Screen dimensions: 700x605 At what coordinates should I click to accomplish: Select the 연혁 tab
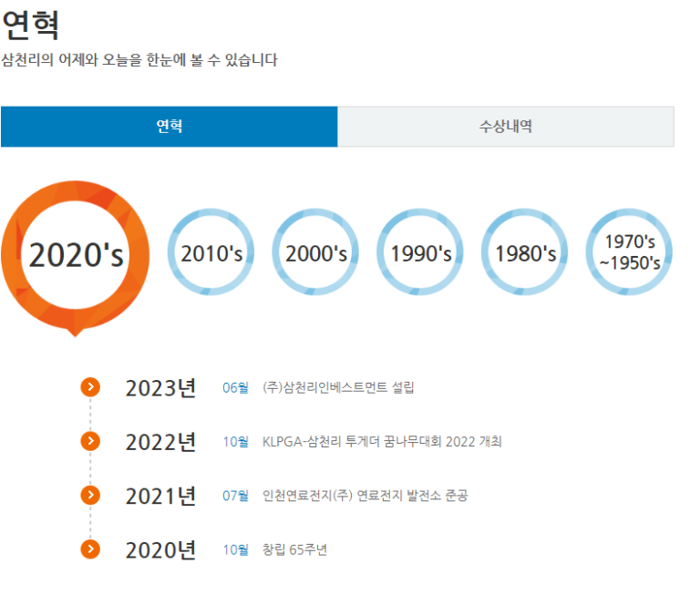point(170,127)
